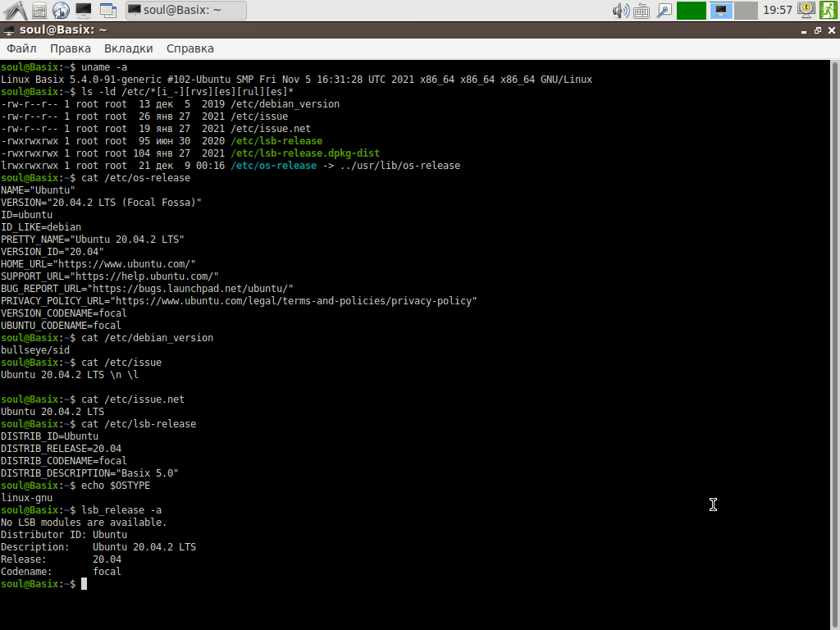The height and width of the screenshot is (630, 840).
Task: Click the green logout exit icon
Action: coord(829,10)
